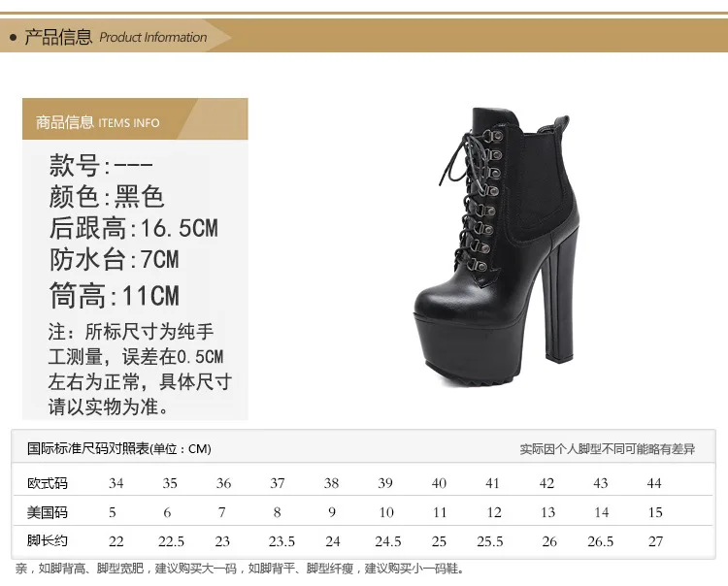Select US size 11 cell
Image resolution: width=728 pixels, height=586 pixels.
pyautogui.click(x=440, y=512)
